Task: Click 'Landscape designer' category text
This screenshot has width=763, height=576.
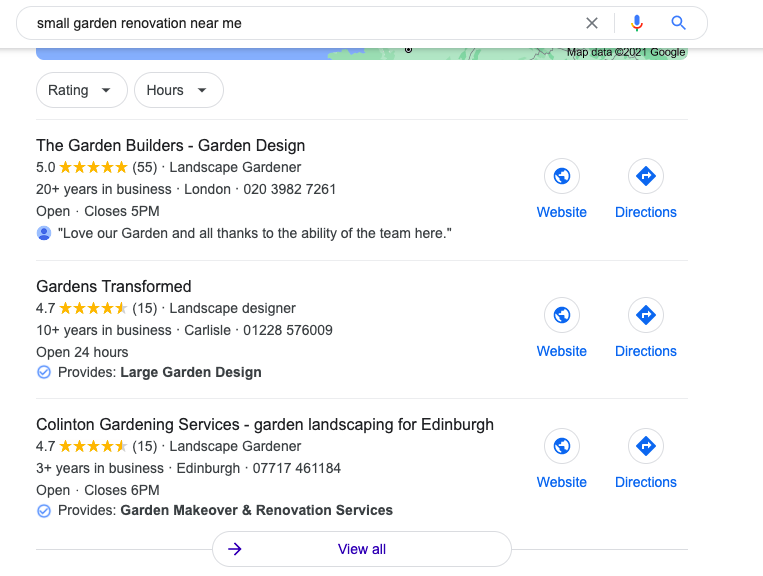Action: pyautogui.click(x=232, y=308)
